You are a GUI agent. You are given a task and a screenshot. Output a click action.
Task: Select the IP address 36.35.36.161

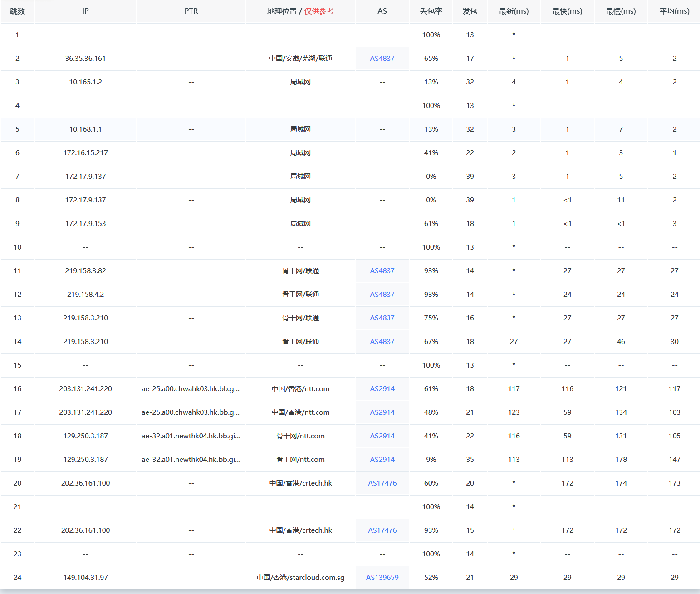tap(85, 59)
